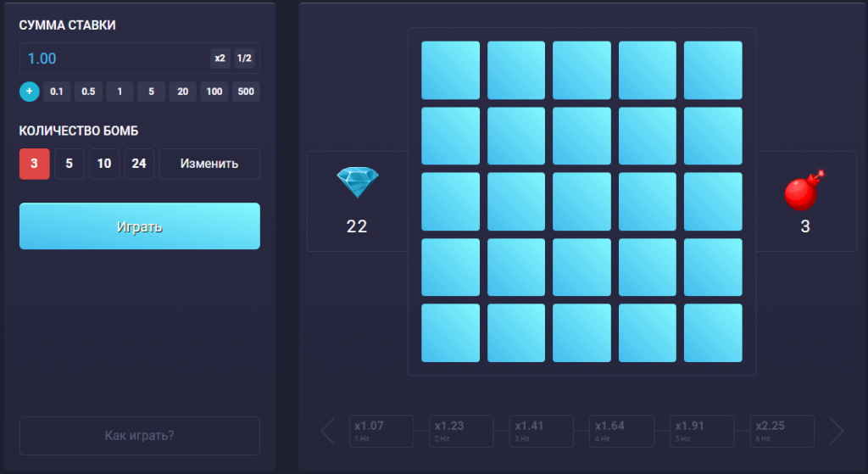Open first row, third column tile
The height and width of the screenshot is (474, 868).
point(581,70)
